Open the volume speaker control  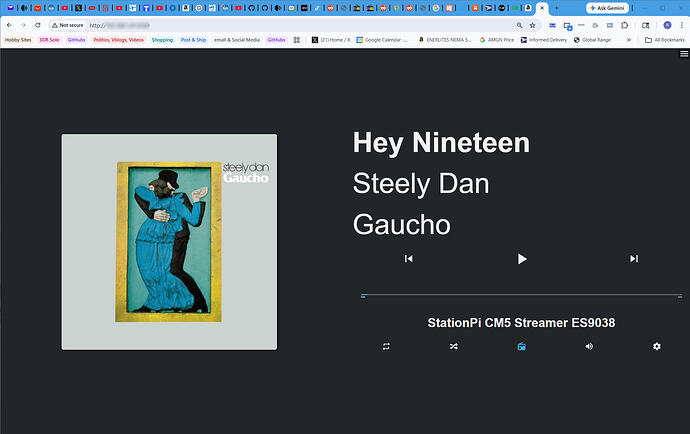(589, 346)
